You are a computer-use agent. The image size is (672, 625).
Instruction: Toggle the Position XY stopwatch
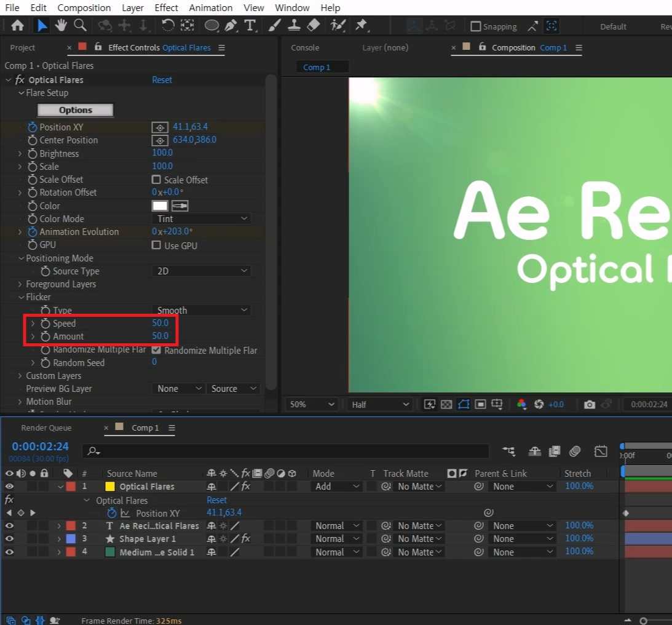(33, 127)
